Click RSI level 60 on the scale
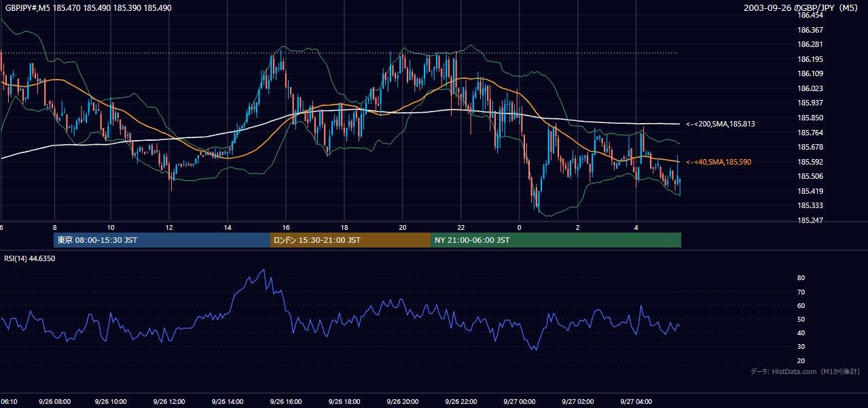This screenshot has width=868, height=408. 801,305
